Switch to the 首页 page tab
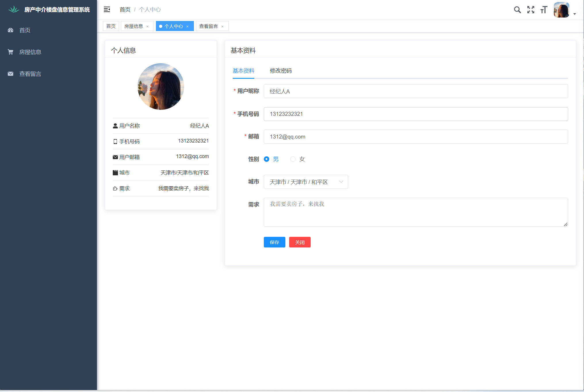 (111, 26)
